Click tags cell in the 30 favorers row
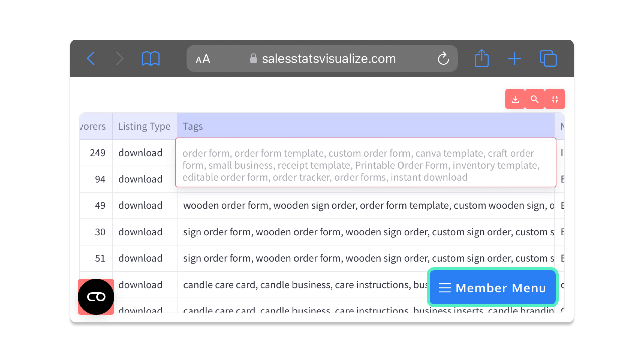Screen dimensions: 644x362 (x=366, y=232)
